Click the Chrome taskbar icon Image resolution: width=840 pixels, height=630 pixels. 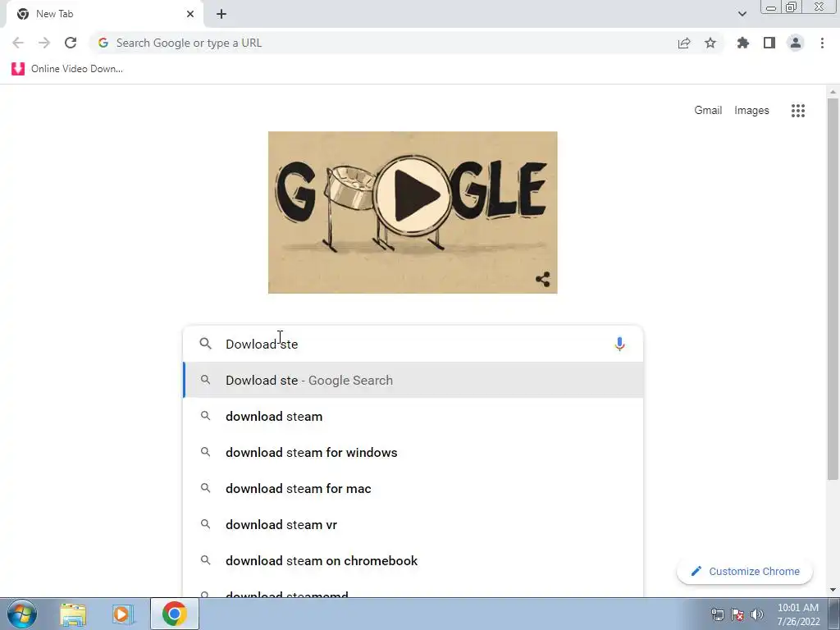tap(174, 614)
